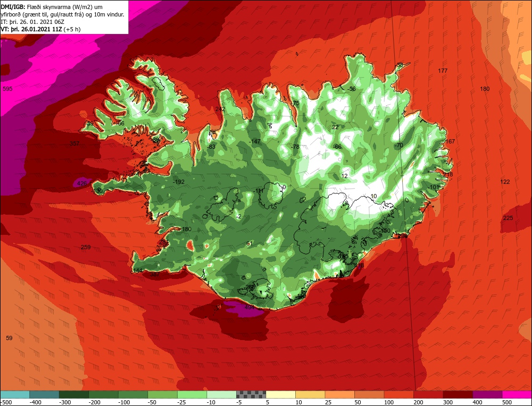The height and width of the screenshot is (406, 532).
Task: Click the value -70 in eastern Iceland
Action: coord(398,145)
